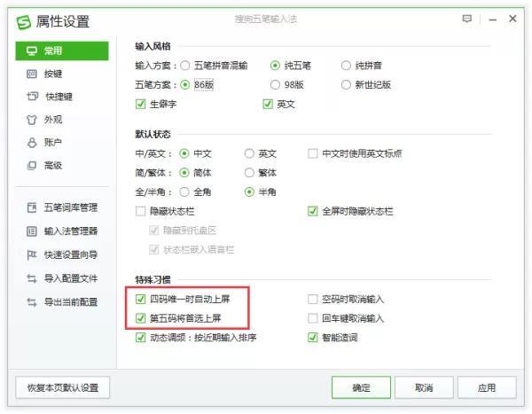Click the 应用 button

click(487, 387)
